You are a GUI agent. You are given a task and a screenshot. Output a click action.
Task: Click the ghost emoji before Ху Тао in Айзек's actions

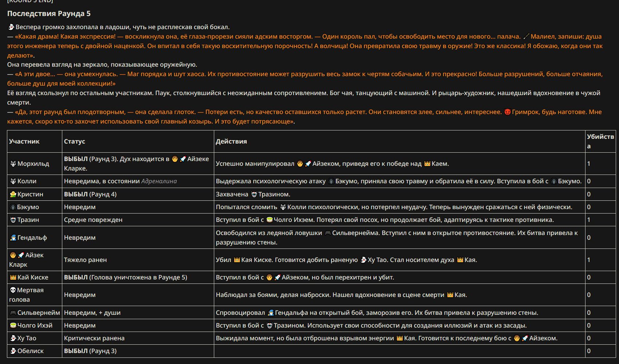coord(363,260)
